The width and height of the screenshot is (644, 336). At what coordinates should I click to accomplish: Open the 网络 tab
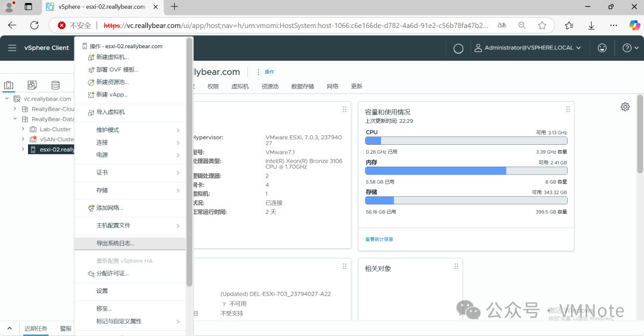pos(333,86)
